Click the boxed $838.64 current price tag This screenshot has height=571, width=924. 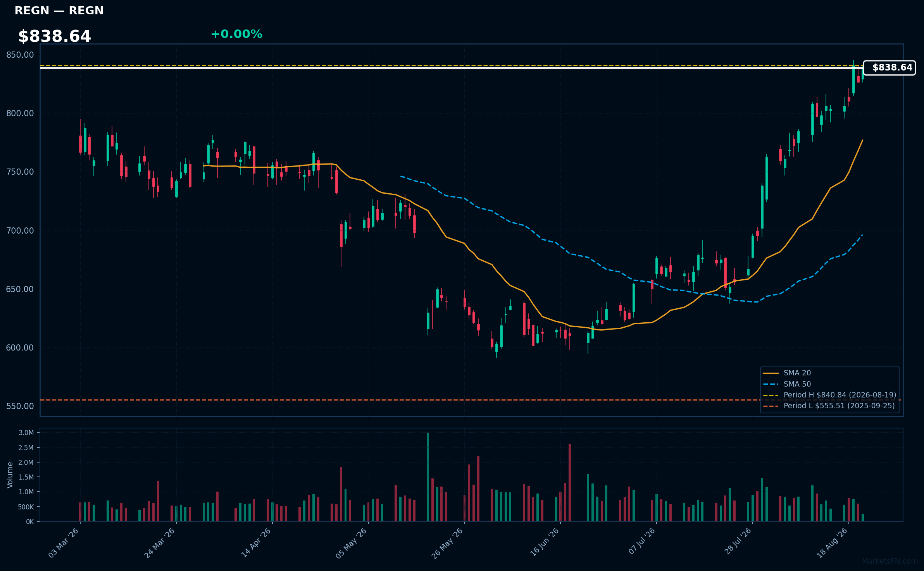coord(890,68)
